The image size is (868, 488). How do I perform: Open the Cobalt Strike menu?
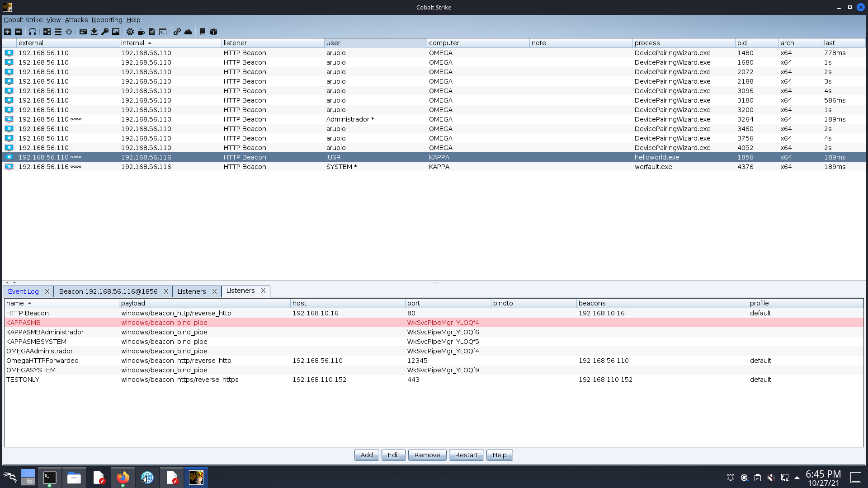[23, 20]
